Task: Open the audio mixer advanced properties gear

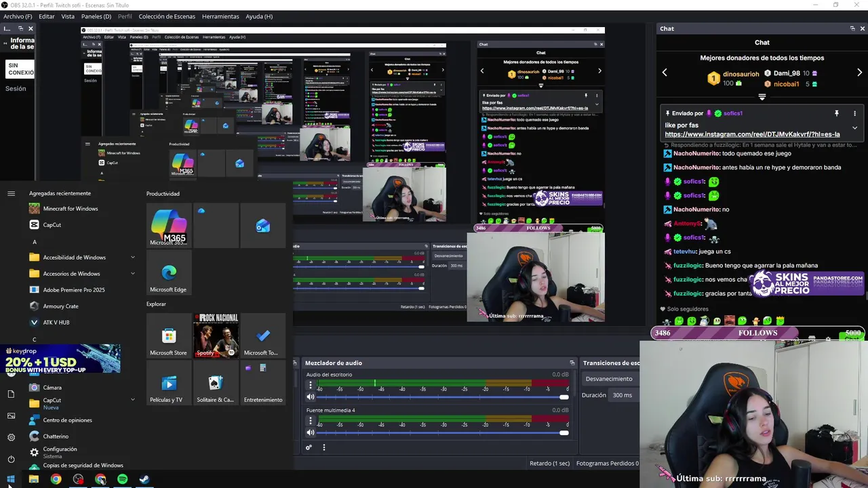Action: [x=309, y=447]
